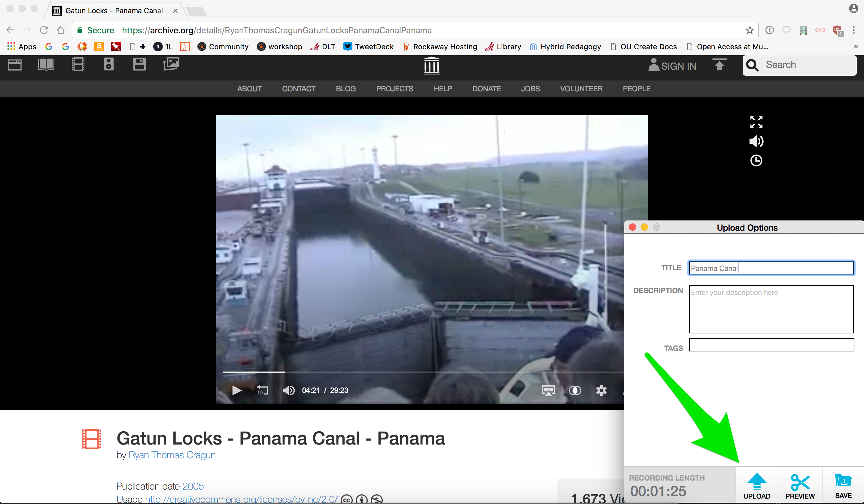Open the Community bookmark

223,47
